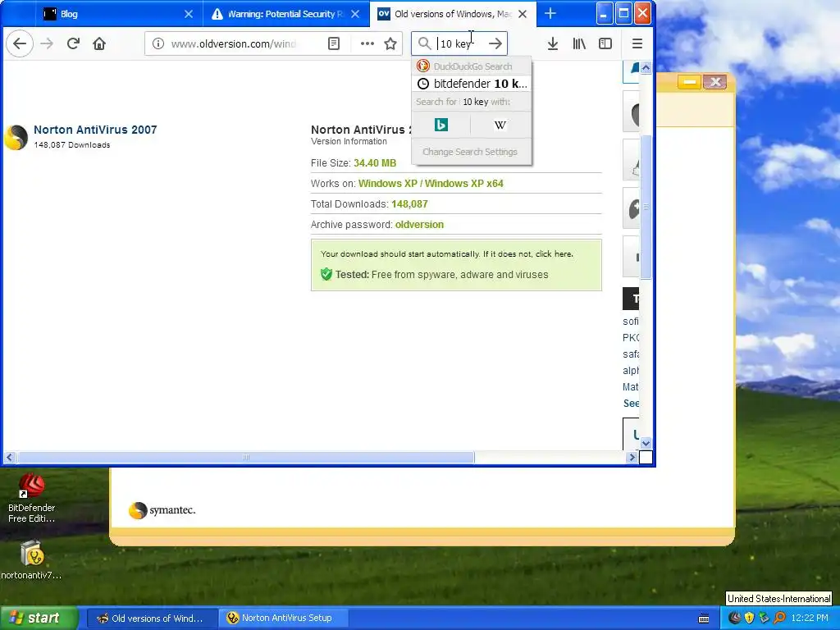This screenshot has height=630, width=840.
Task: Click the vertical scrollbar thumb
Action: 646,207
